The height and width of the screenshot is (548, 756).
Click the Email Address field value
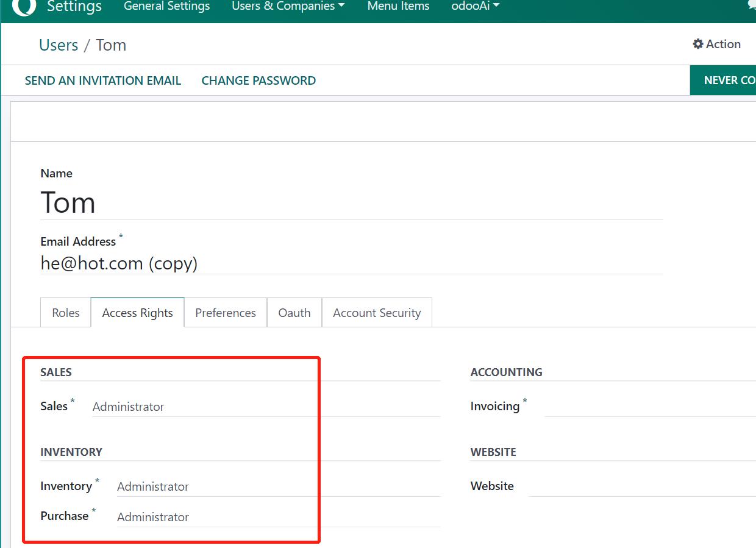119,263
